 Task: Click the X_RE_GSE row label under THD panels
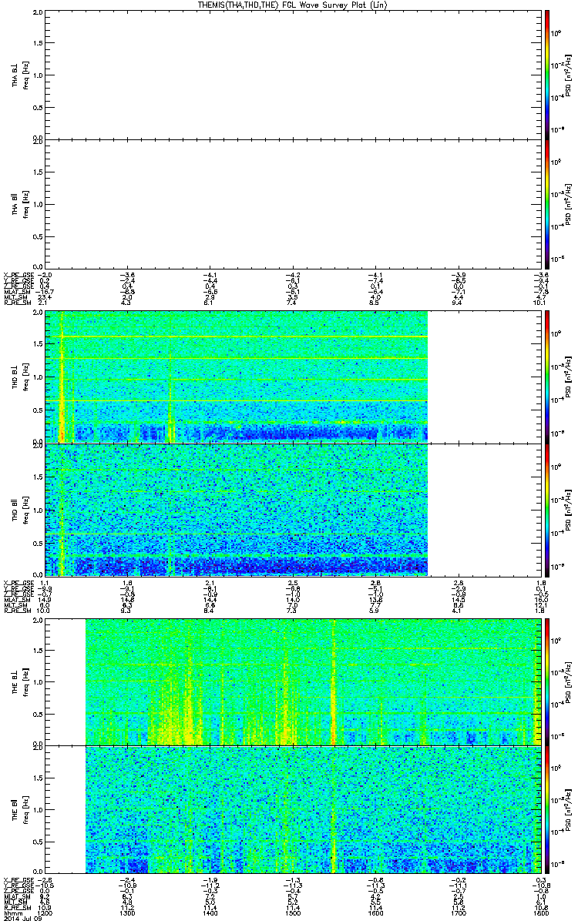[x=18, y=581]
